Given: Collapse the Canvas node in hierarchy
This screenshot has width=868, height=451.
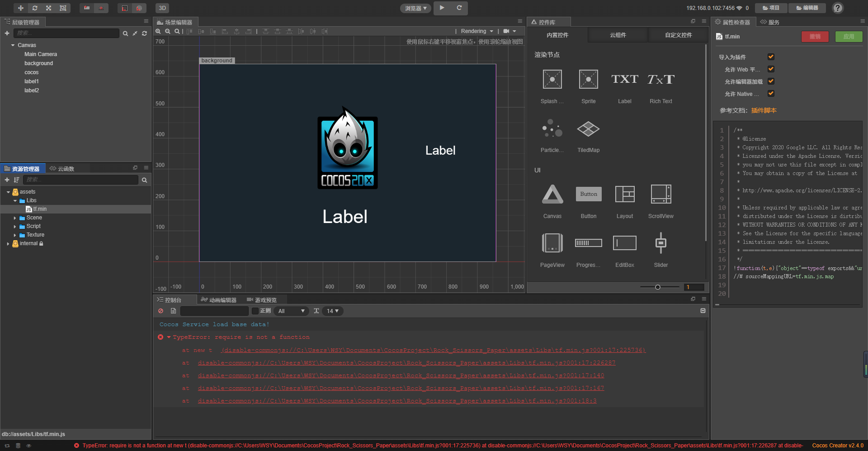Looking at the screenshot, I should click(x=13, y=45).
